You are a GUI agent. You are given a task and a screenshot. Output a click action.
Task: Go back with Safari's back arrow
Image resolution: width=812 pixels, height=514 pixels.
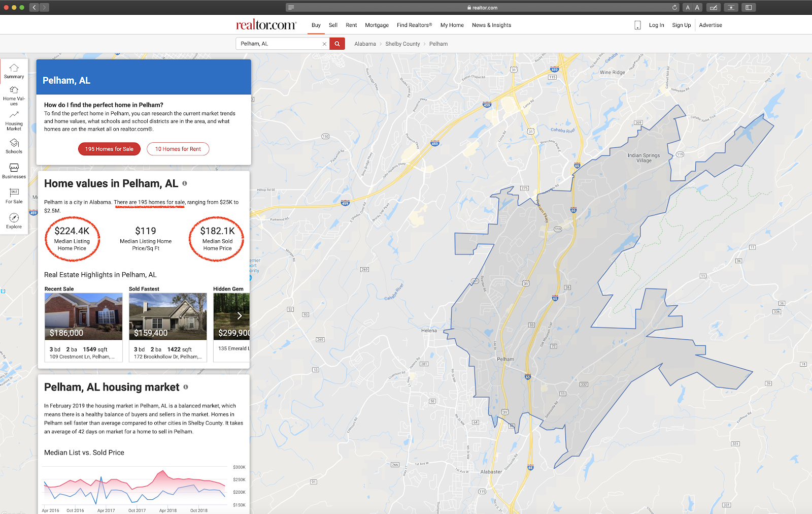(x=34, y=8)
